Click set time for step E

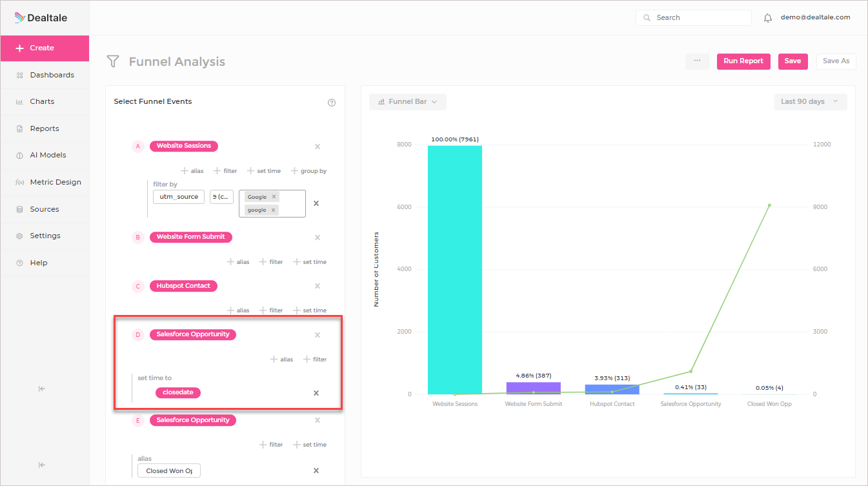[x=310, y=445]
